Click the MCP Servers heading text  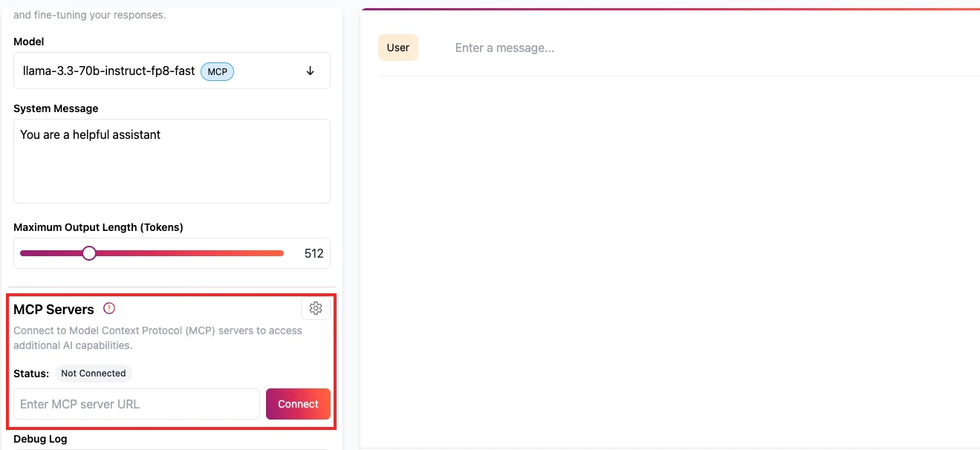(x=53, y=309)
